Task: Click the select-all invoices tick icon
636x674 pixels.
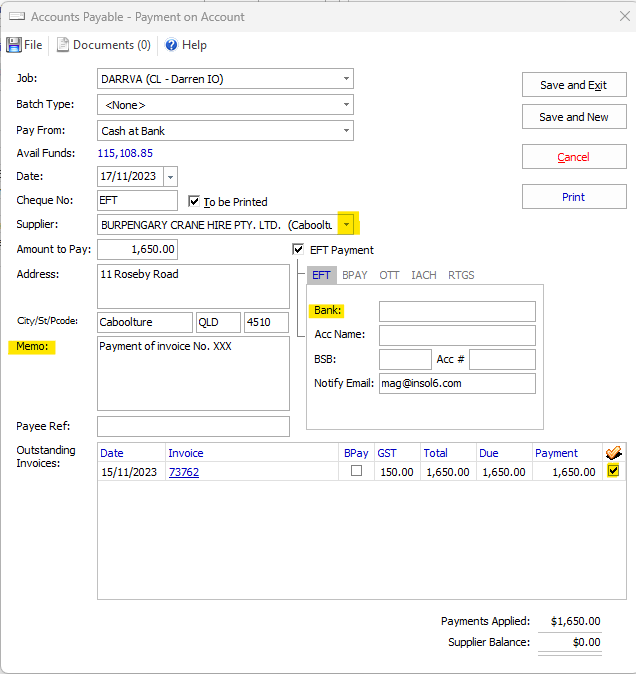Action: click(x=614, y=453)
